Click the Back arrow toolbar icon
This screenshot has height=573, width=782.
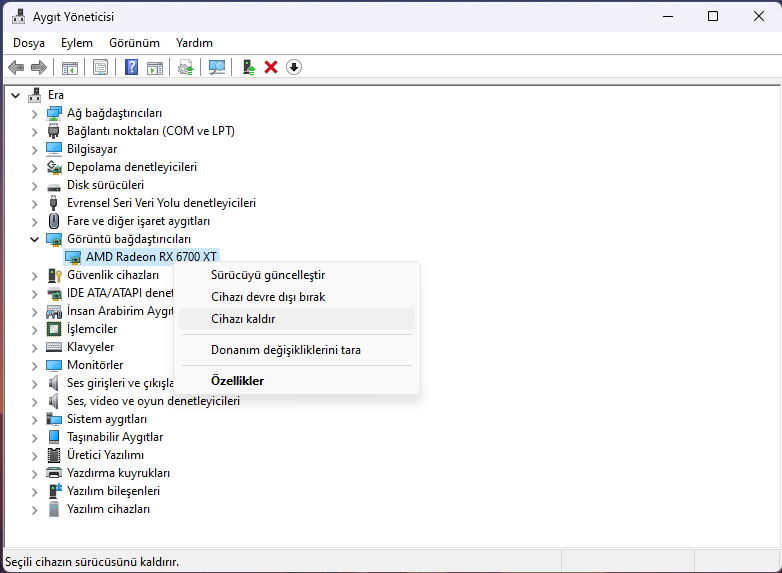pos(16,67)
